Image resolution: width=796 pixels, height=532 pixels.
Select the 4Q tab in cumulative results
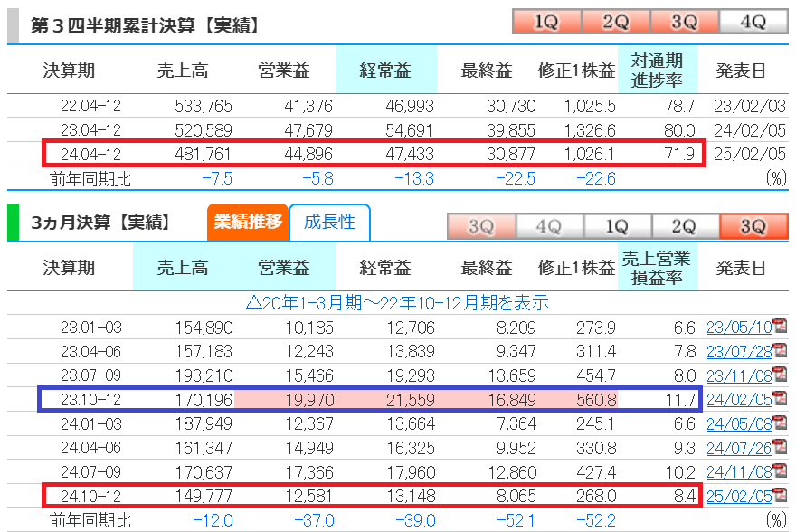tap(753, 22)
